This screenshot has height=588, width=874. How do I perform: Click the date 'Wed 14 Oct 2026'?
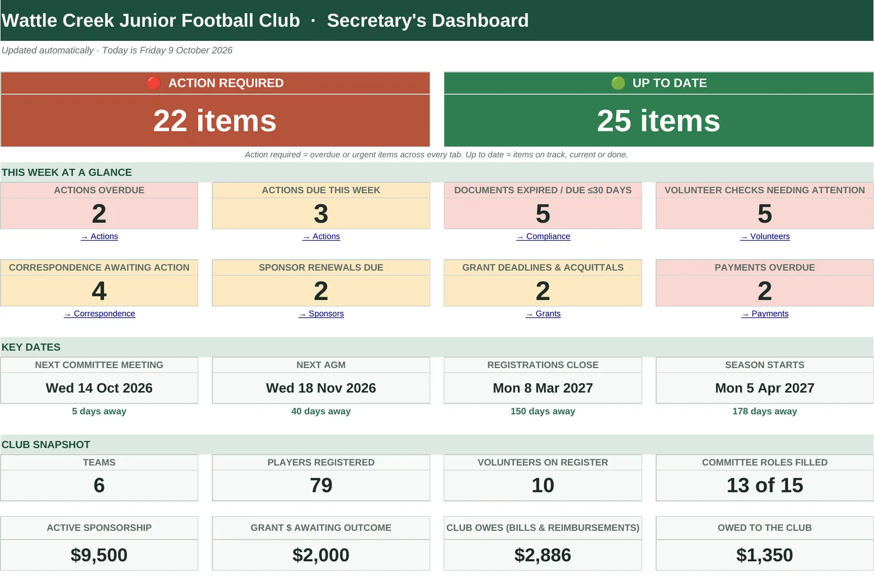99,388
